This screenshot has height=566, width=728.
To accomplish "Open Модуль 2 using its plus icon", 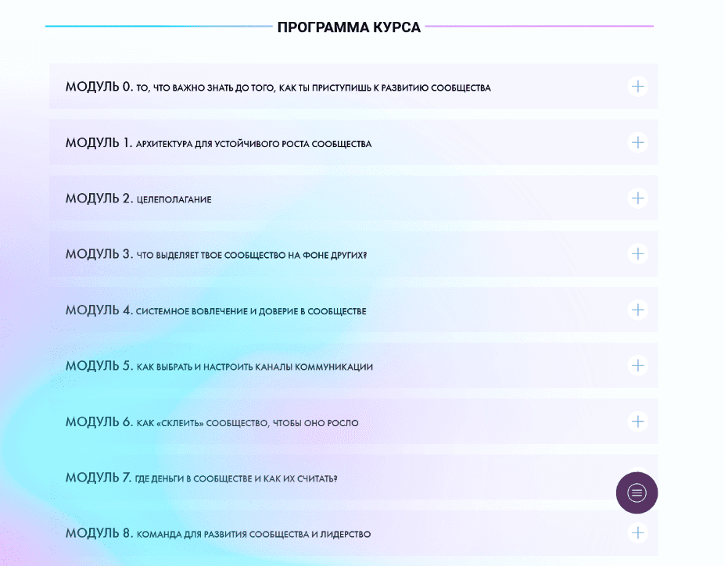I will pyautogui.click(x=638, y=198).
